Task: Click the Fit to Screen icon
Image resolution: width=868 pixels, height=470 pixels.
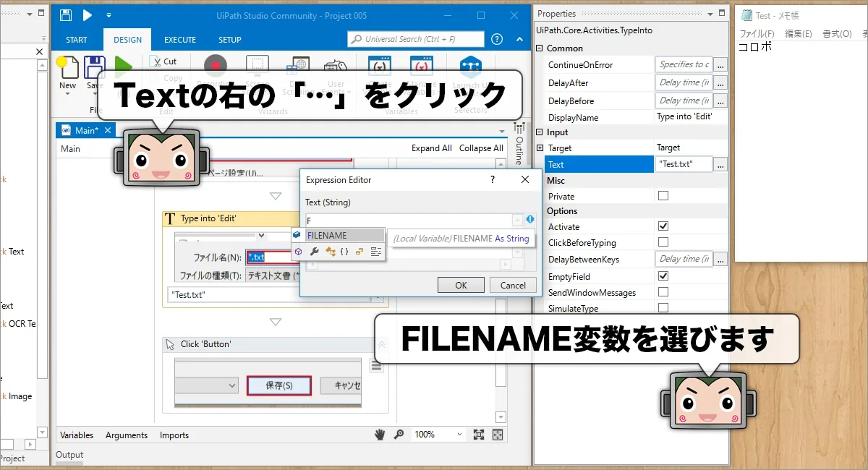Action: 479,435
